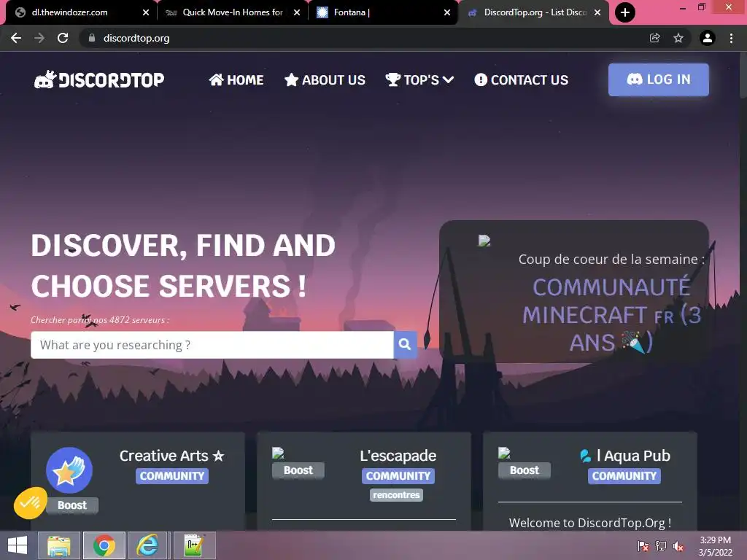Reload the discordtop.org page

[63, 38]
